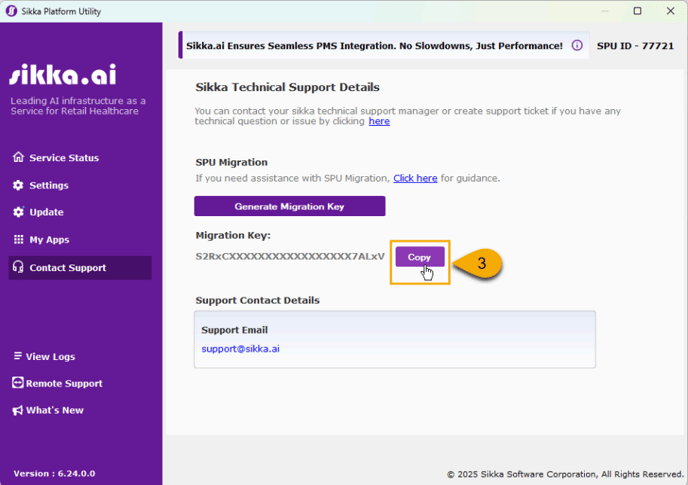Open the 'Click here' SPU Migration link
The image size is (688, 485).
415,178
